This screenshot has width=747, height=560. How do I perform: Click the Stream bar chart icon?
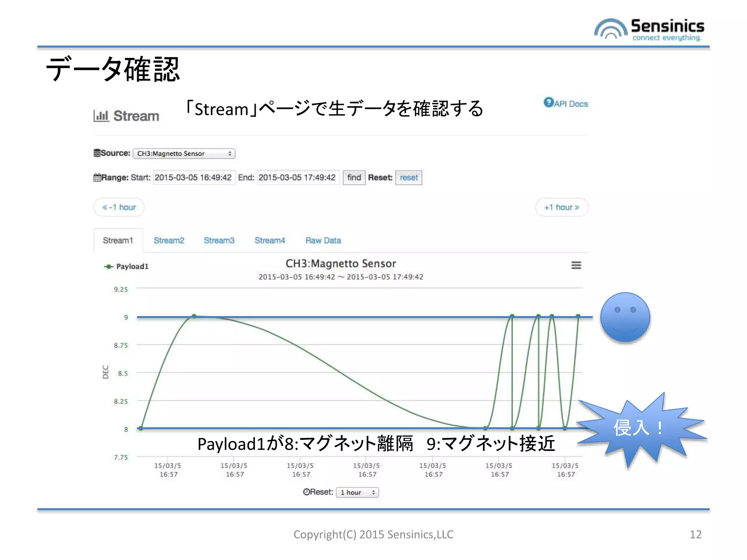(x=101, y=116)
